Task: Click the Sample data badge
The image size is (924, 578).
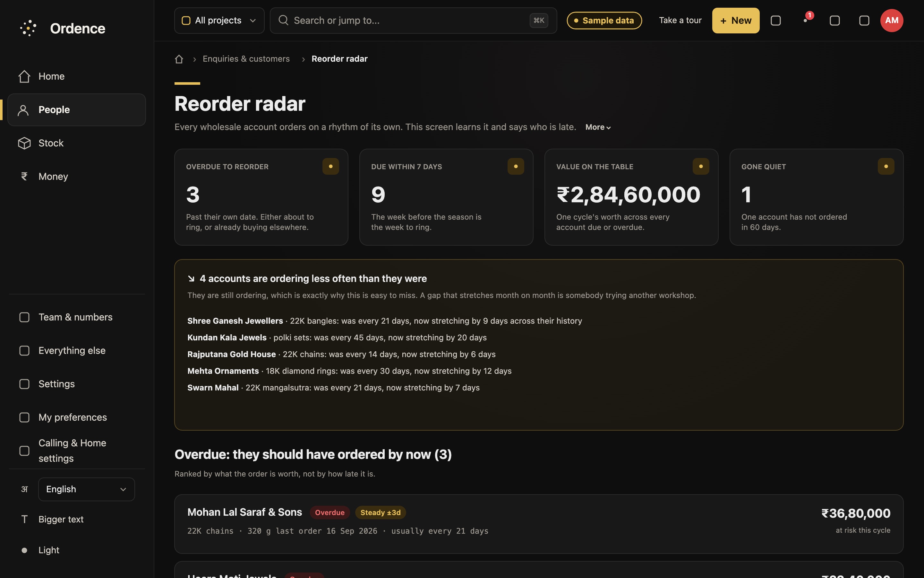Action: point(604,21)
